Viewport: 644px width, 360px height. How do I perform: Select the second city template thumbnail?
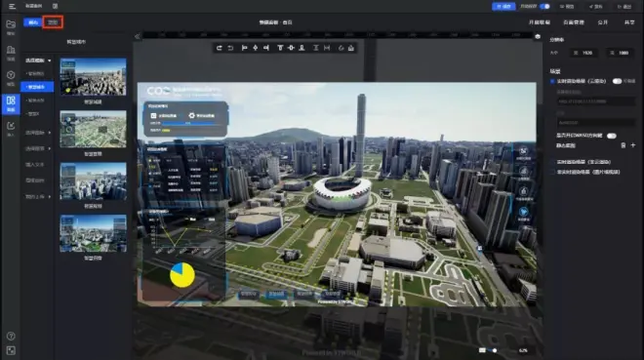pyautogui.click(x=94, y=129)
